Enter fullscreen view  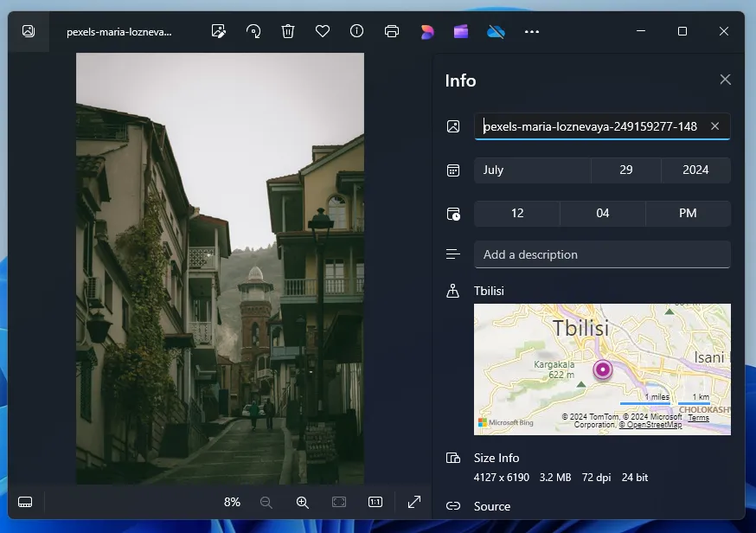click(x=413, y=502)
